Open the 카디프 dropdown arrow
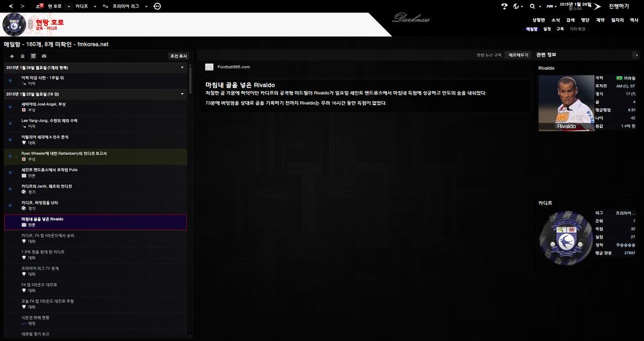Screen dimensions: 644x341 point(95,6)
